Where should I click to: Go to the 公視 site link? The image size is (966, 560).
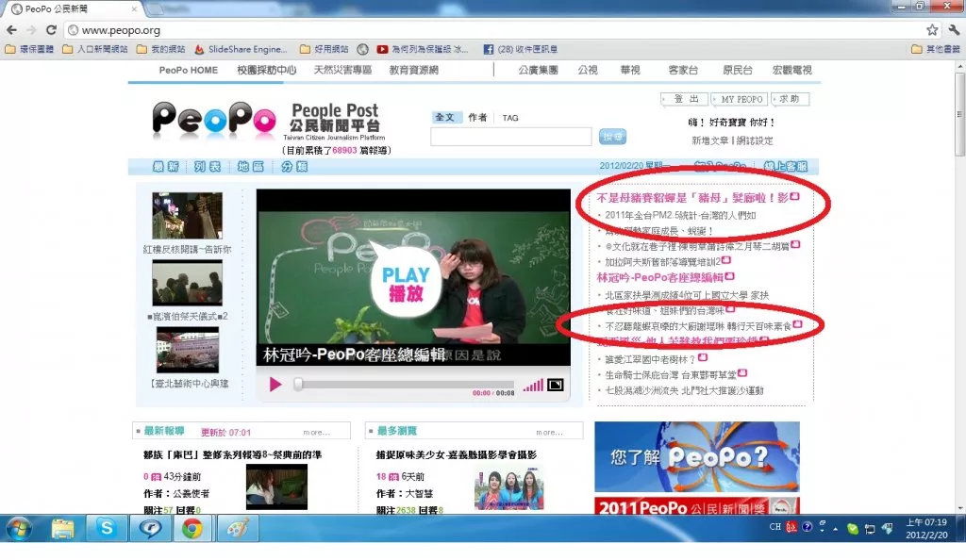(x=588, y=70)
